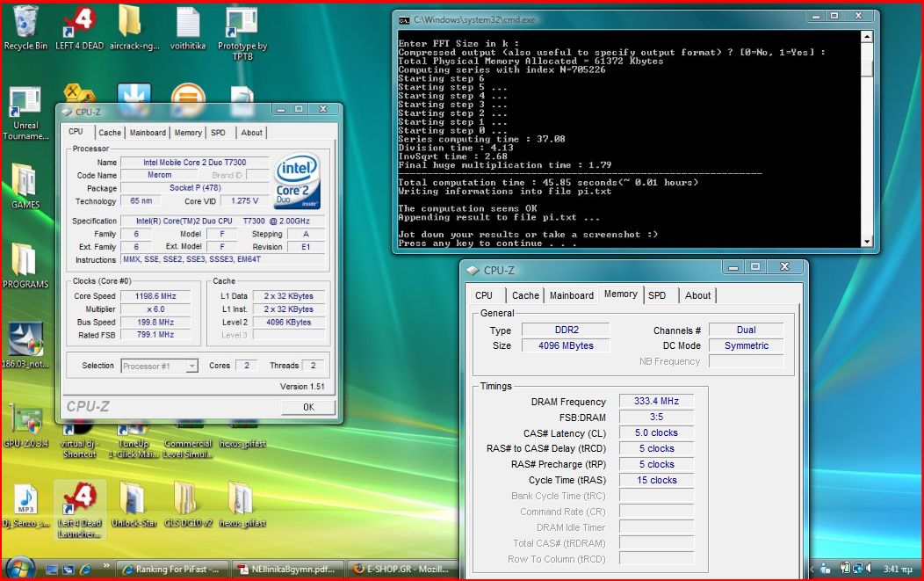This screenshot has height=581, width=924.
Task: Switch to Memory tab in left CPU-Z window
Action: pyautogui.click(x=188, y=133)
